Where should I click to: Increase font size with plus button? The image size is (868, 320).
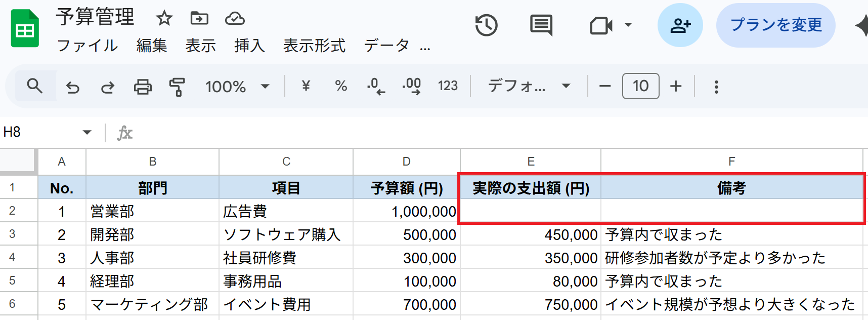[x=676, y=87]
